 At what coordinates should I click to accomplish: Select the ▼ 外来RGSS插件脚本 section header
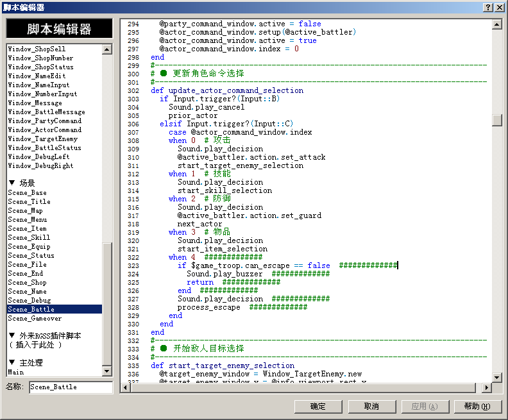tap(45, 335)
